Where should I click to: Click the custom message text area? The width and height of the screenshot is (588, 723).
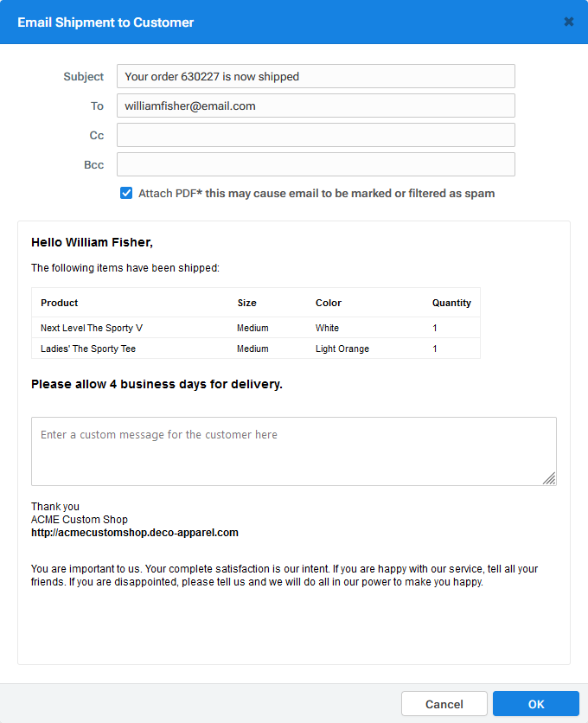[293, 450]
